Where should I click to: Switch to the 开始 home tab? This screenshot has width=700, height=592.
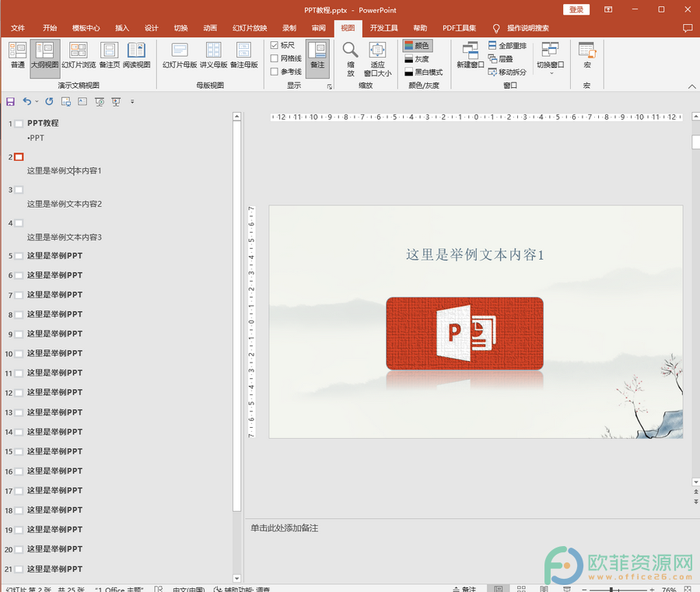tap(50, 28)
